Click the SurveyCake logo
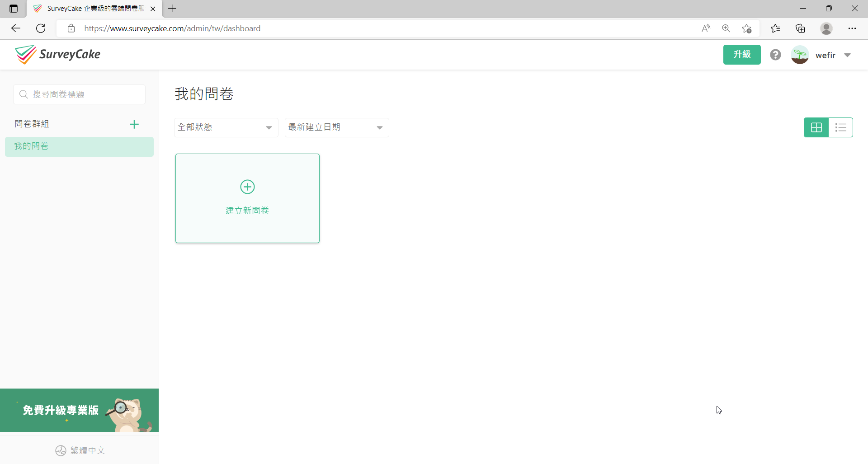 pyautogui.click(x=57, y=55)
